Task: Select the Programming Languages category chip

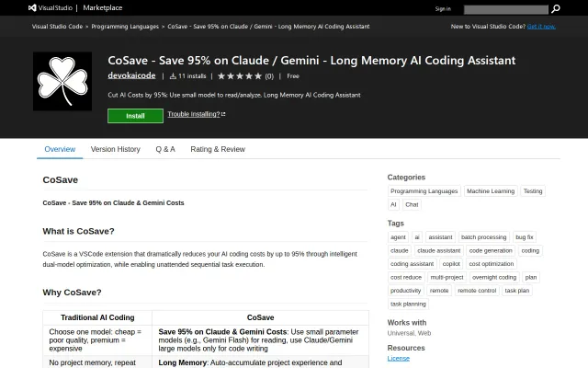Action: pos(424,191)
